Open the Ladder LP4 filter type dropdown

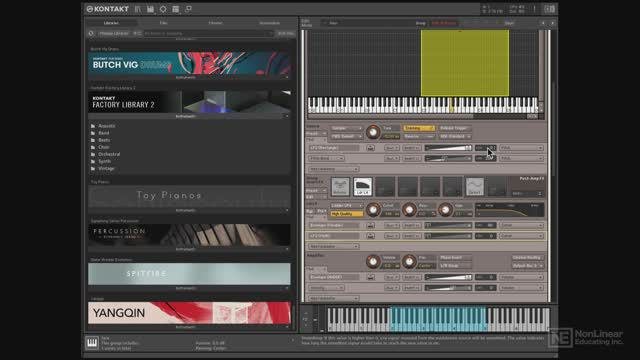tap(347, 206)
